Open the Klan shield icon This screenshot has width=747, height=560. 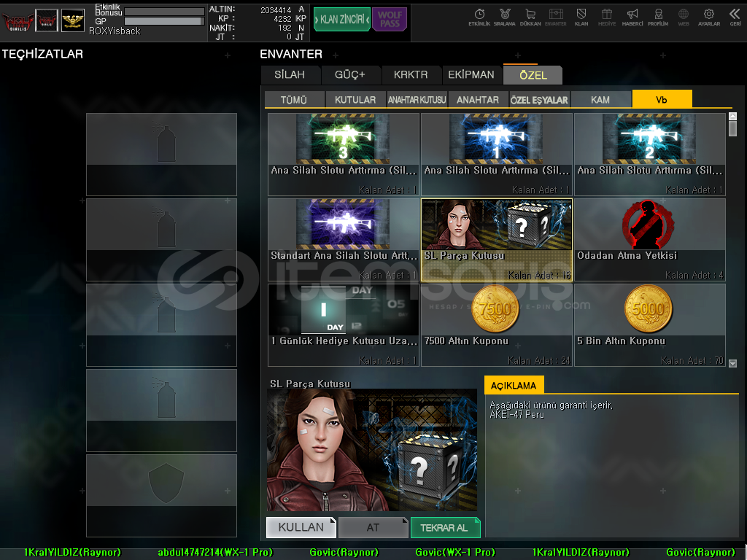pos(581,17)
